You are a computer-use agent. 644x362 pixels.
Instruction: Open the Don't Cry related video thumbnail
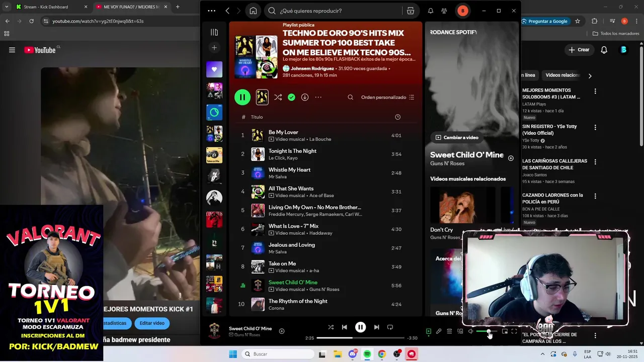[x=463, y=205]
